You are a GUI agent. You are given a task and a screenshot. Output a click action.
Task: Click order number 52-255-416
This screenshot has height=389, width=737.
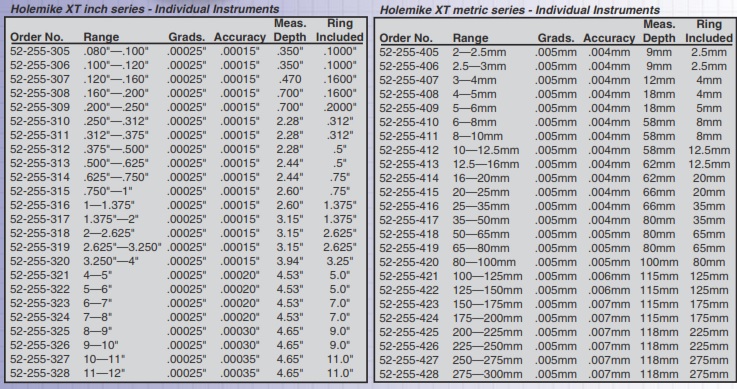(x=409, y=206)
